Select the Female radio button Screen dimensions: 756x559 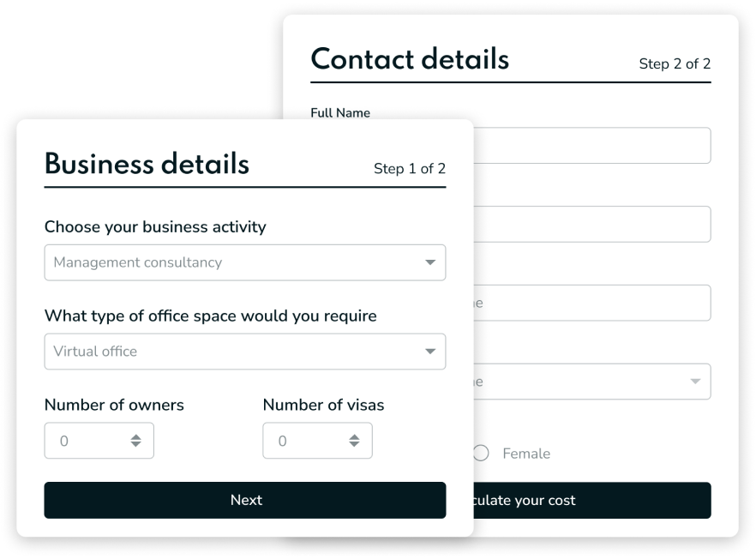tap(481, 453)
